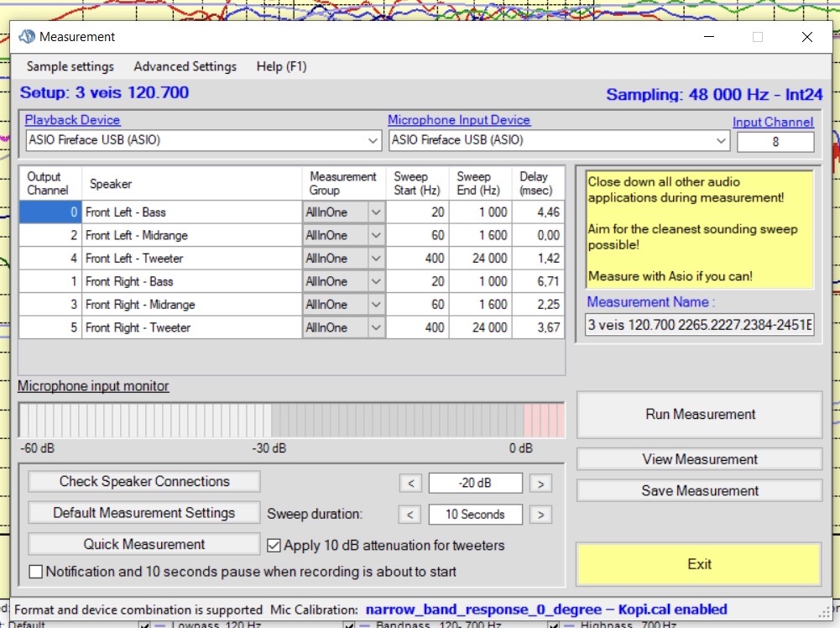
Task: Open the Playback Device dropdown
Action: tap(373, 141)
